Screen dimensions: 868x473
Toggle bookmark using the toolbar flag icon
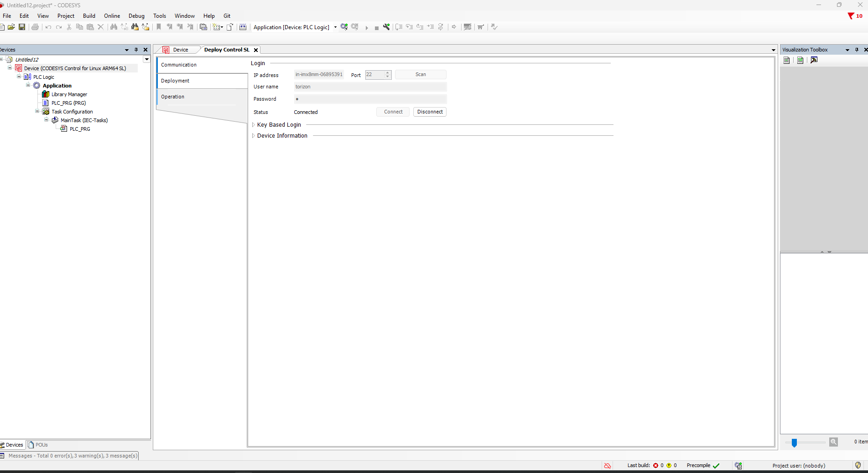coord(159,27)
